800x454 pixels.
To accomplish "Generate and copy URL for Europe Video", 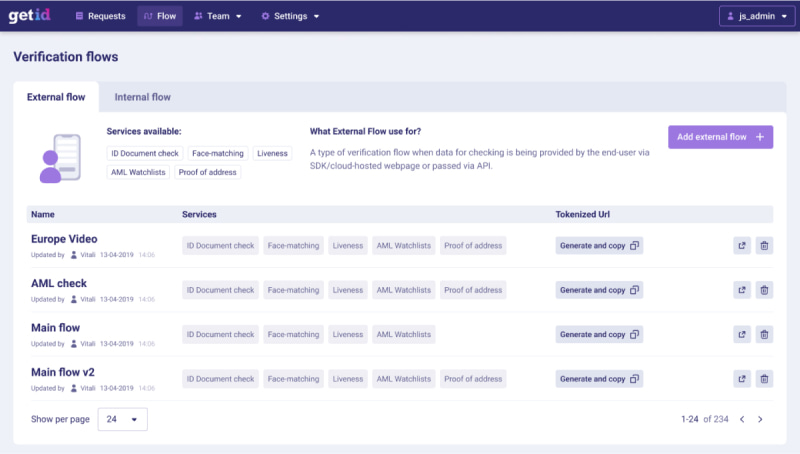I will tap(599, 245).
